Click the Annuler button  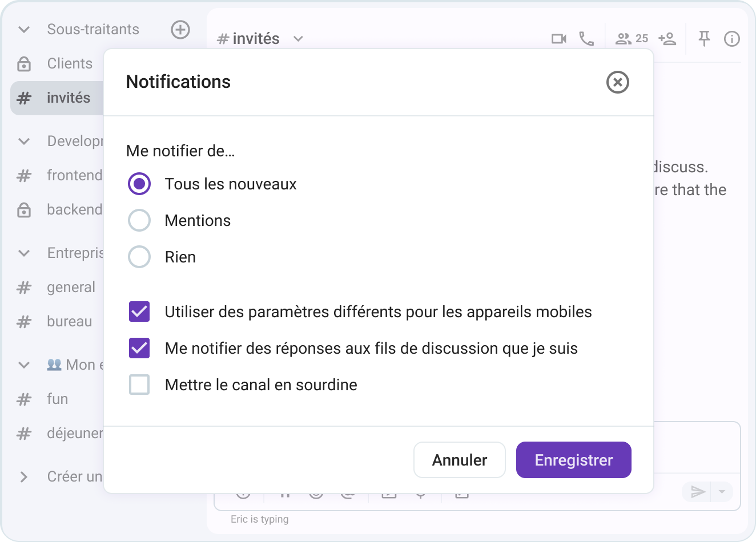pyautogui.click(x=459, y=460)
